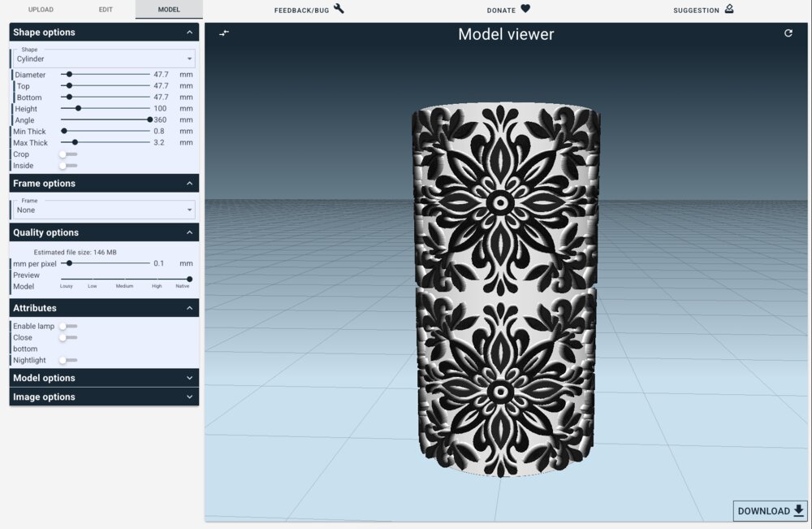Enable the Inside switch
Image resolution: width=812 pixels, height=529 pixels.
[x=67, y=166]
